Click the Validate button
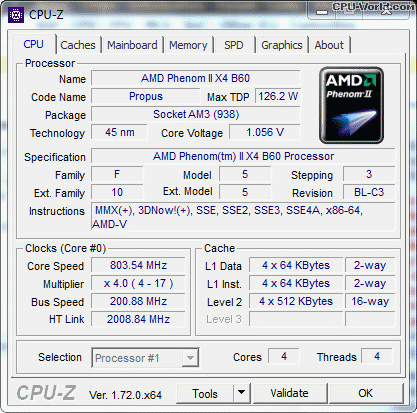The height and width of the screenshot is (413, 417). click(289, 393)
